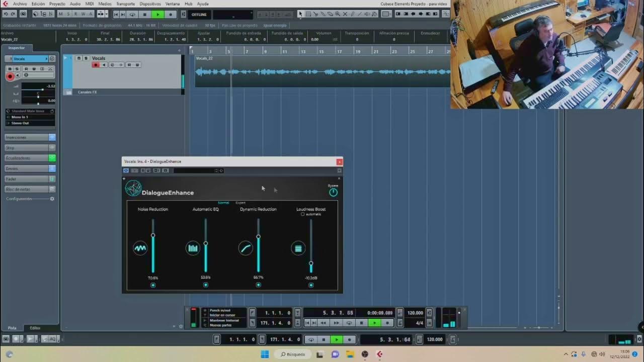This screenshot has height=362, width=644.
Task: Select the Object Selection arrow tool
Action: pos(300,14)
